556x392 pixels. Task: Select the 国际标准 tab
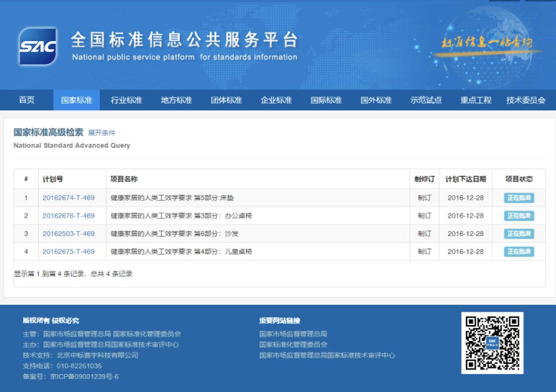pos(326,100)
